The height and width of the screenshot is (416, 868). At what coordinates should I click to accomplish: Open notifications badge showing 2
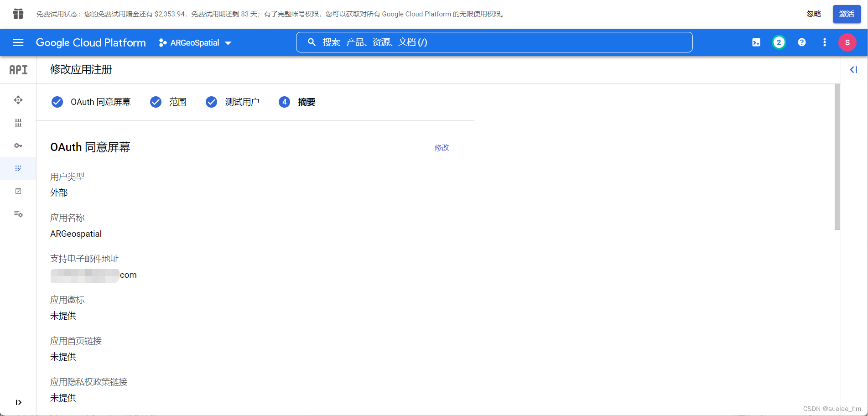pos(779,42)
